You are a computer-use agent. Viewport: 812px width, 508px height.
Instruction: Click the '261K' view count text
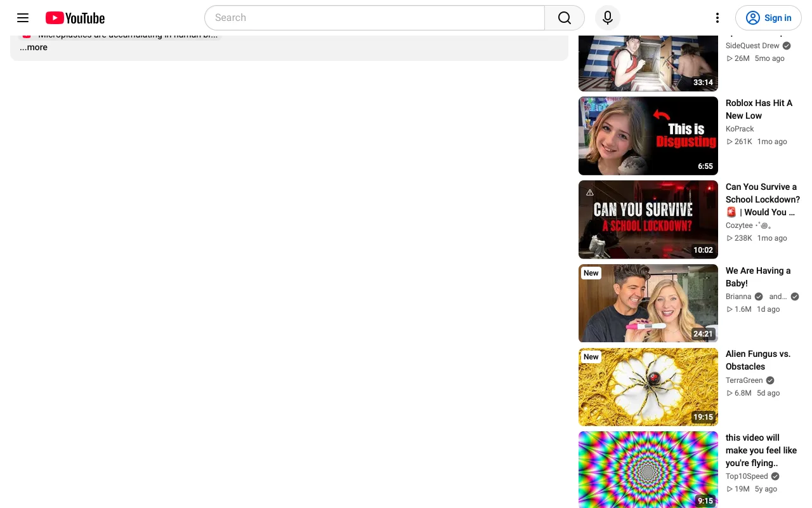(743, 142)
